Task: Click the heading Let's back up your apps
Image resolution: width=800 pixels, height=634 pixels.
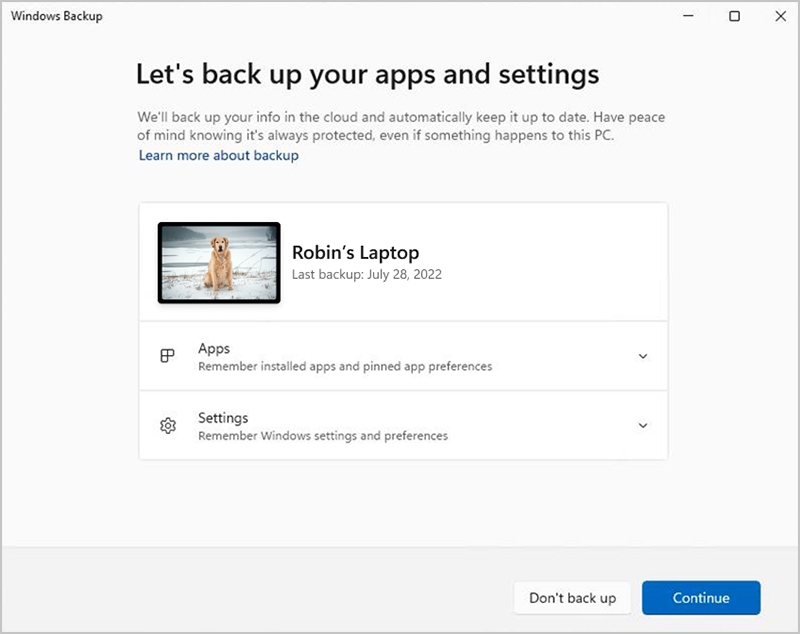Action: point(367,73)
